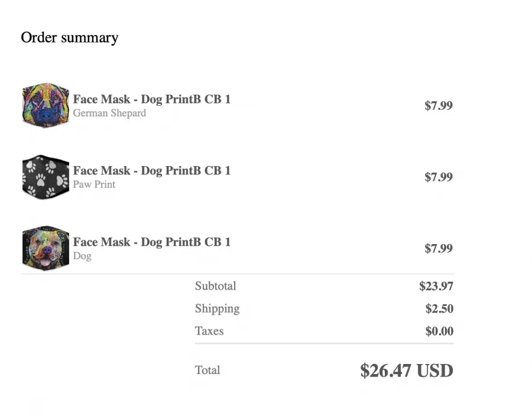Viewport: 532px width, 416px height.
Task: Click the Shipping label
Action: 217,309
